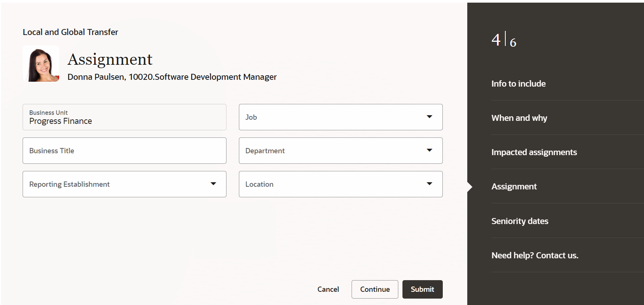The height and width of the screenshot is (305, 644).
Task: Open Need help? Contact us.
Action: point(535,255)
